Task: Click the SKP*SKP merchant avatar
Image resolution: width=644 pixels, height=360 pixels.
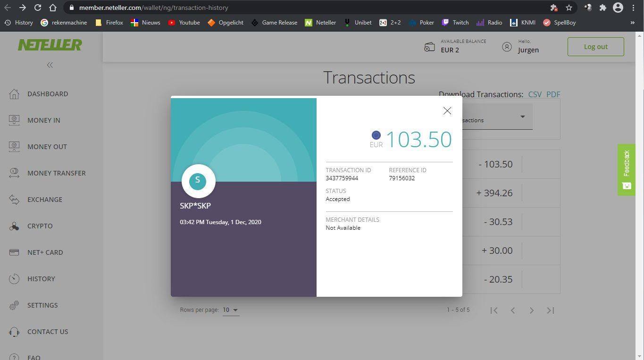Action: pos(198,181)
